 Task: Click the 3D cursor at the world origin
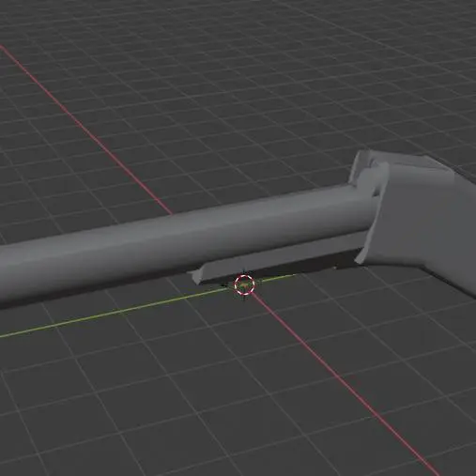(x=244, y=285)
